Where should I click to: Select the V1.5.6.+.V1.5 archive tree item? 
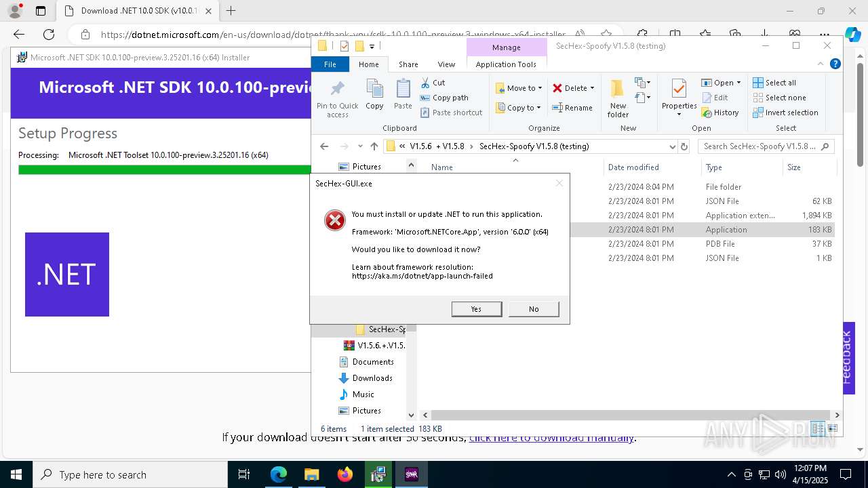(x=374, y=346)
